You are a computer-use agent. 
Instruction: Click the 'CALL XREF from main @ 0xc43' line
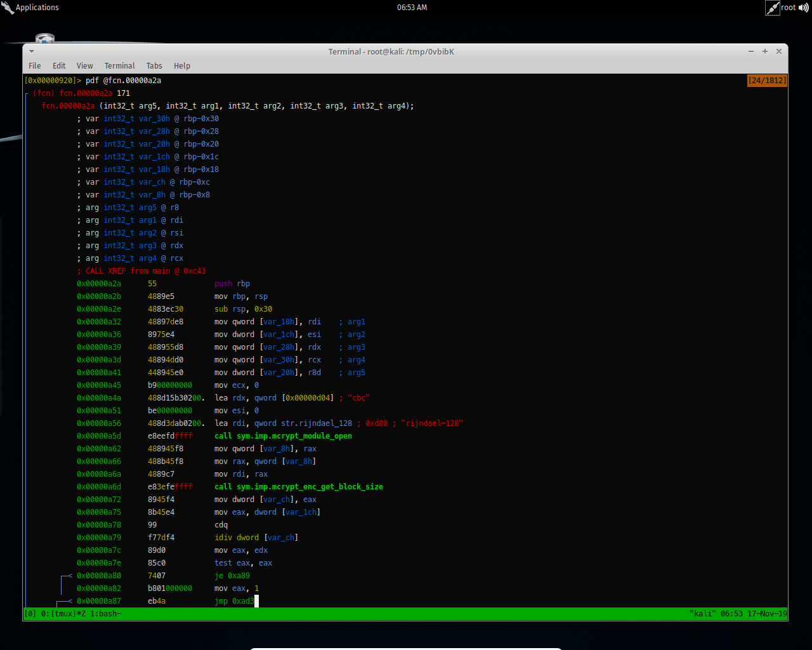tap(141, 271)
